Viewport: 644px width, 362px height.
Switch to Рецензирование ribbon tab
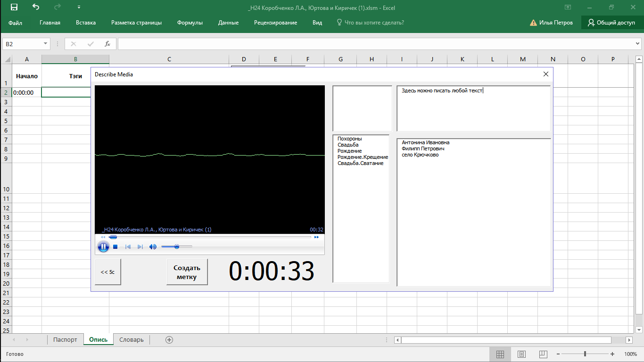(275, 23)
